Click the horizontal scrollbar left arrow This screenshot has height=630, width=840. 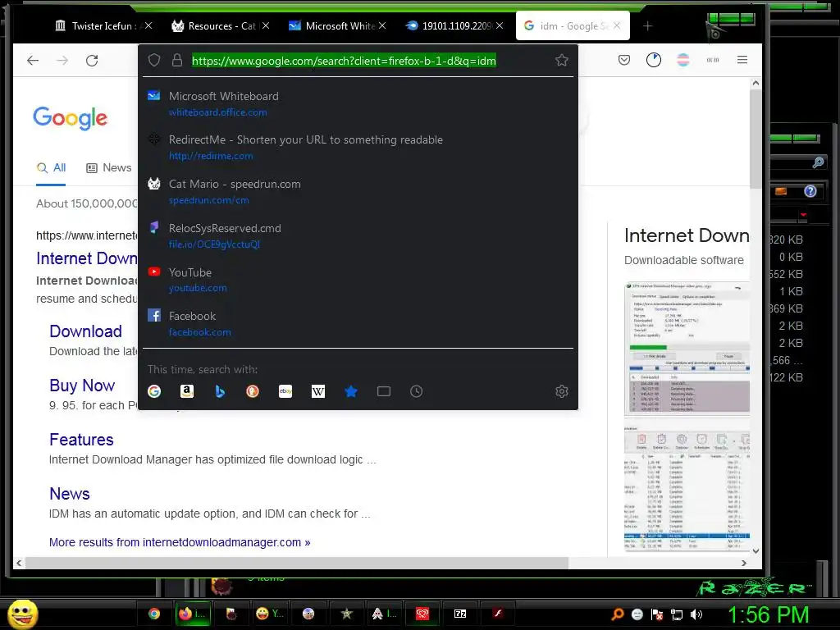[20, 563]
